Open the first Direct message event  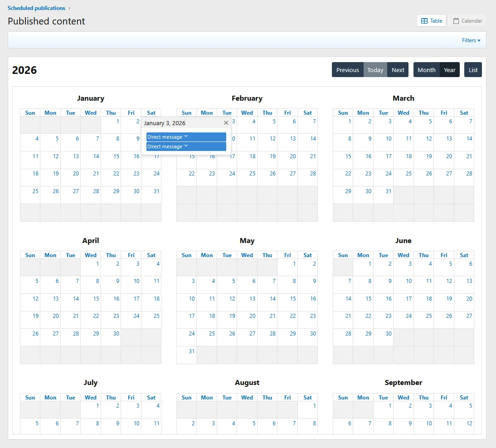[x=186, y=136]
